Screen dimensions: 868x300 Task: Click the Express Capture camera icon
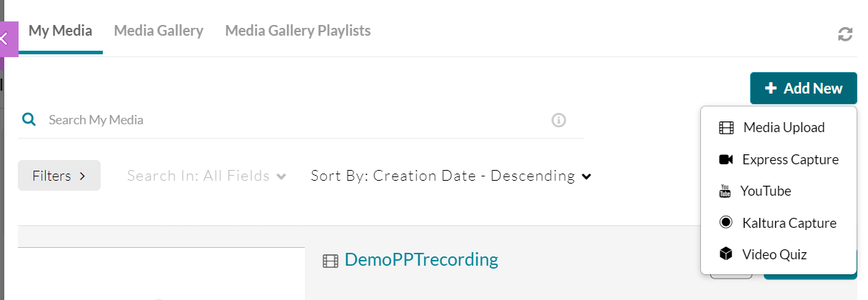click(x=726, y=159)
